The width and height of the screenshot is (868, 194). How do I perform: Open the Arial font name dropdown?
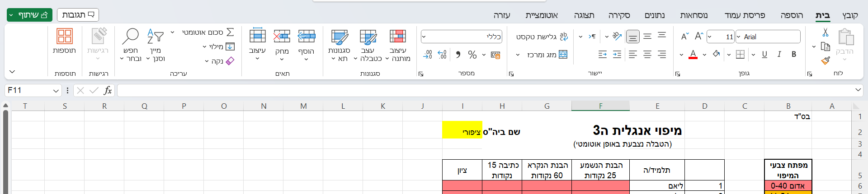(739, 37)
